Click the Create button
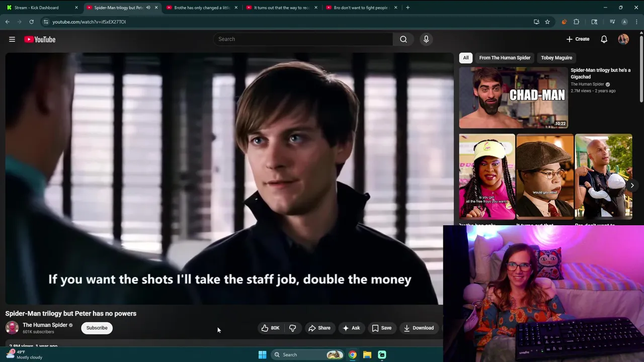The image size is (644, 362). pyautogui.click(x=578, y=39)
